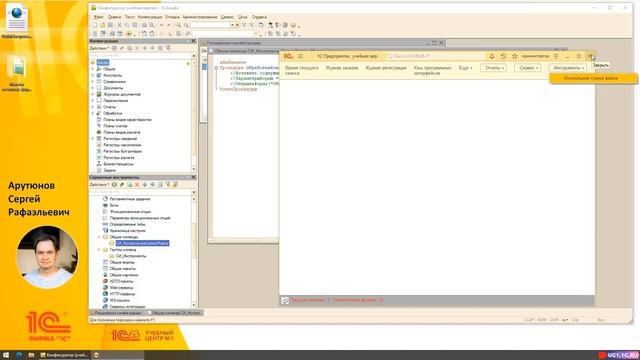Open the Инструменты dropdown button

(569, 68)
